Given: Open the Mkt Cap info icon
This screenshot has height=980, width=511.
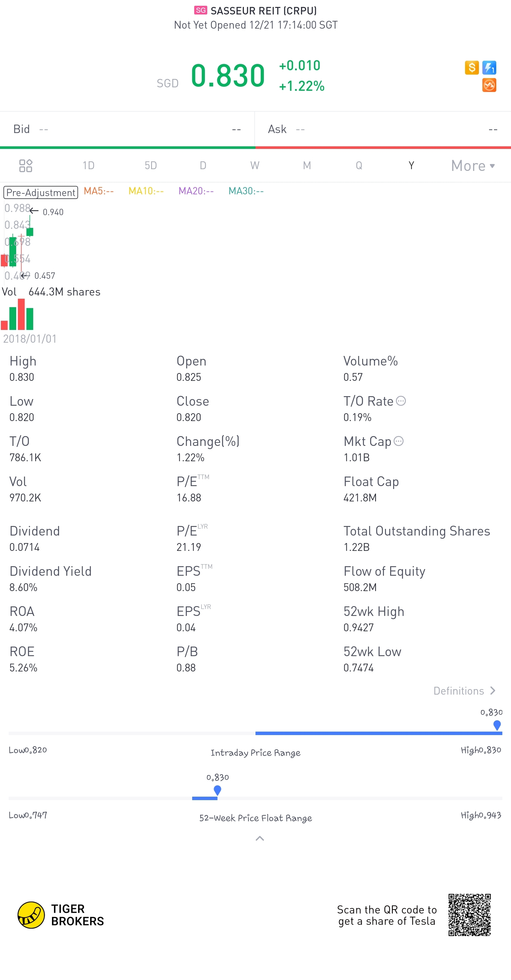Looking at the screenshot, I should click(399, 441).
